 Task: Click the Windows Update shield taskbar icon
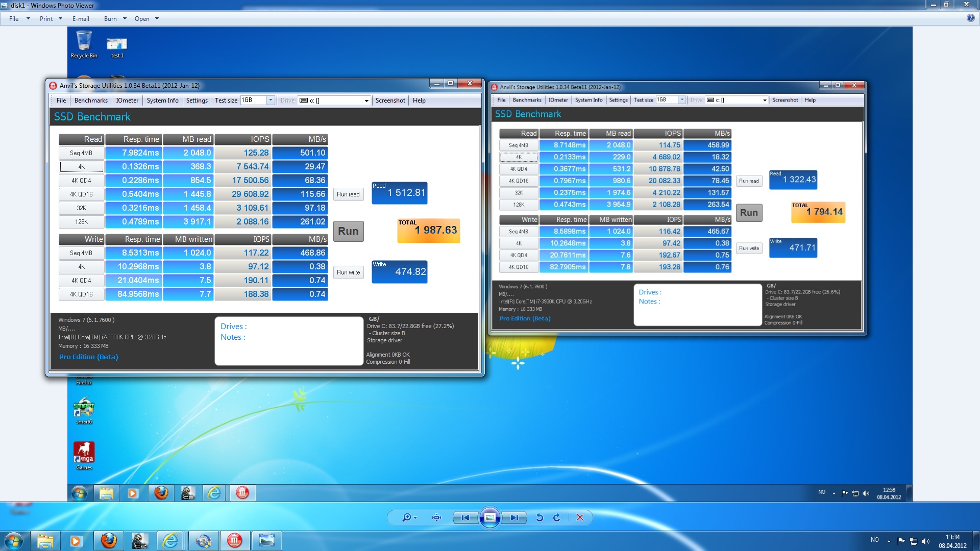tap(203, 541)
